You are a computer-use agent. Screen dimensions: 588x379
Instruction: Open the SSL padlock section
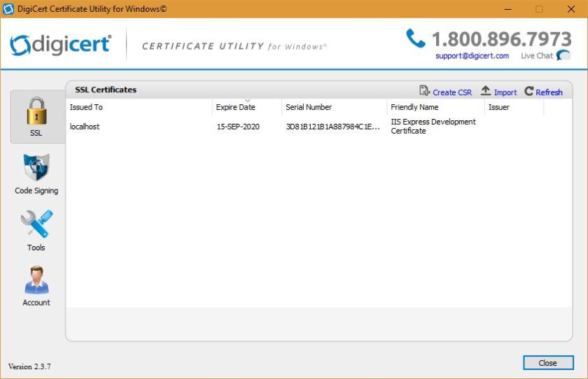click(x=36, y=112)
